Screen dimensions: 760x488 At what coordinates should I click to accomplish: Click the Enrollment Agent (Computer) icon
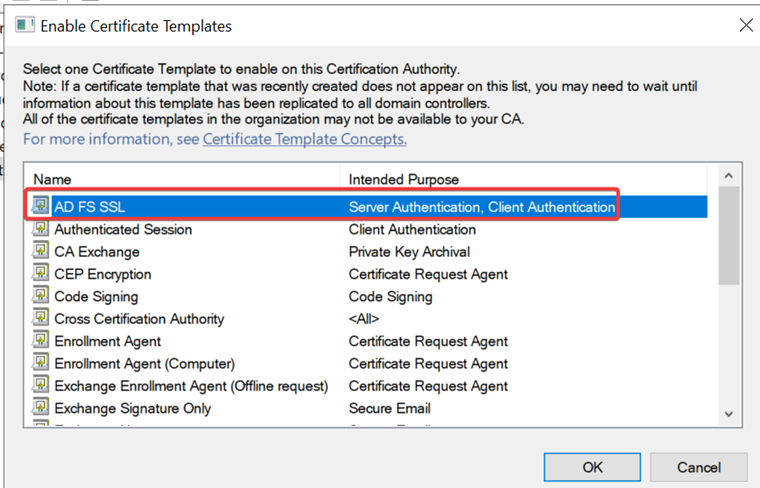[x=40, y=363]
